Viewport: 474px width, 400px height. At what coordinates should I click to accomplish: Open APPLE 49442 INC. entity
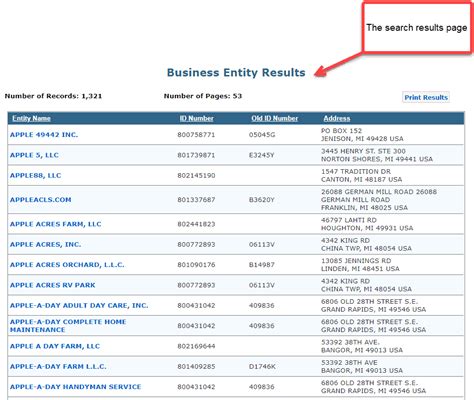[44, 135]
